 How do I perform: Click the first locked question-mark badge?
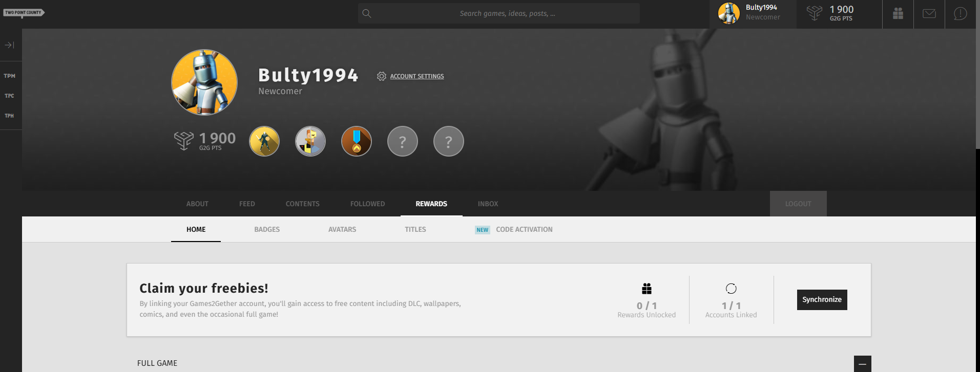point(403,141)
